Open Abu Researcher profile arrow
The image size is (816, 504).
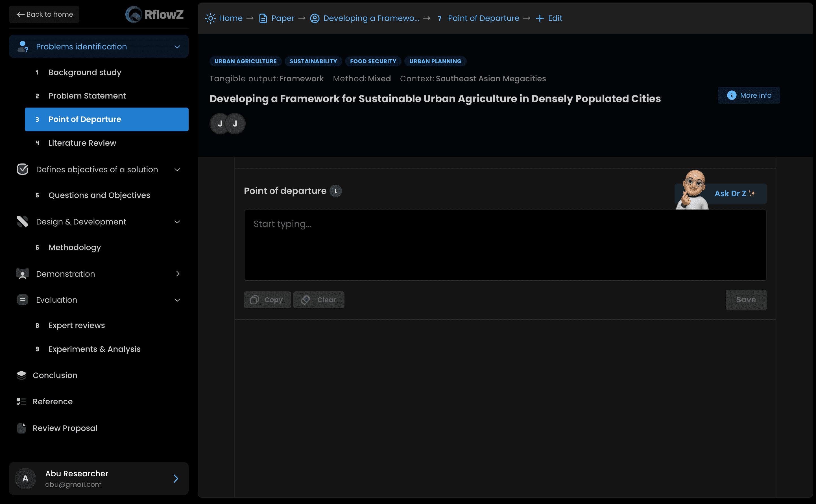pyautogui.click(x=176, y=479)
